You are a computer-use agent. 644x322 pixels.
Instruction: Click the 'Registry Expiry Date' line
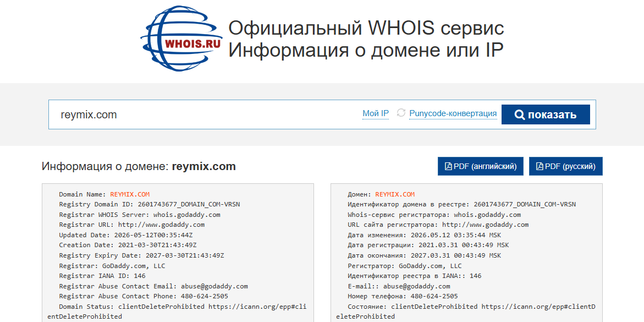click(x=141, y=255)
